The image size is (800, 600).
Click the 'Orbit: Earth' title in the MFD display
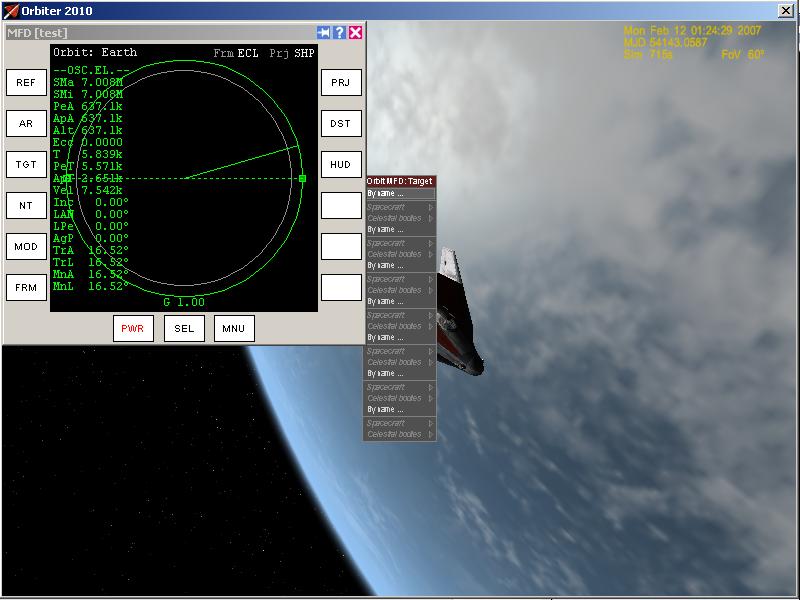(95, 53)
